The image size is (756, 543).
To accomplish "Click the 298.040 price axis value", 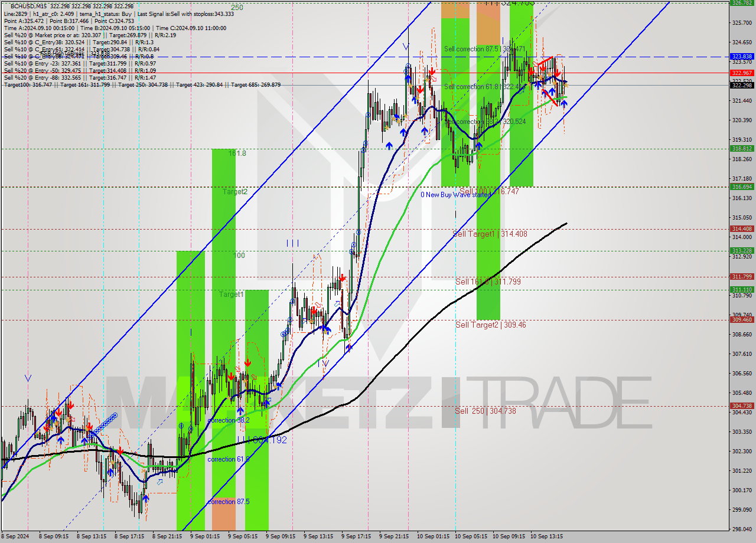I will click(x=742, y=529).
